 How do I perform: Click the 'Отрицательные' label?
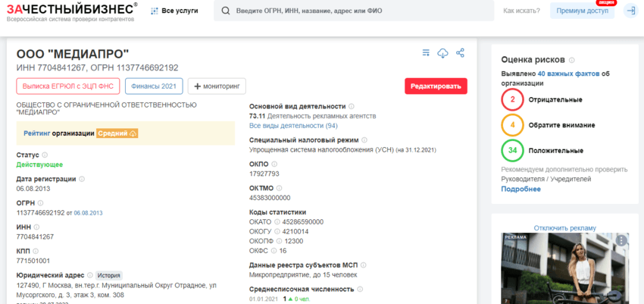tap(555, 99)
